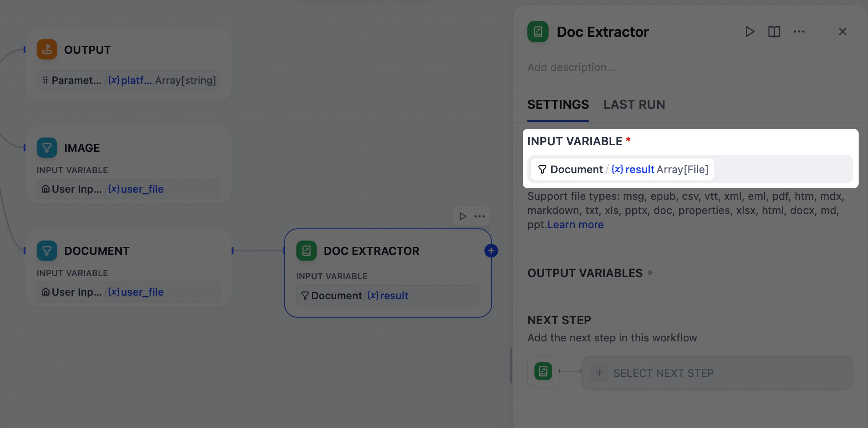
Task: Open the Learn more link
Action: click(575, 225)
